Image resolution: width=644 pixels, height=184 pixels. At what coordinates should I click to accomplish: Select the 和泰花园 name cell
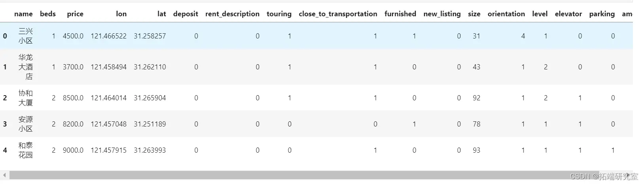click(26, 150)
